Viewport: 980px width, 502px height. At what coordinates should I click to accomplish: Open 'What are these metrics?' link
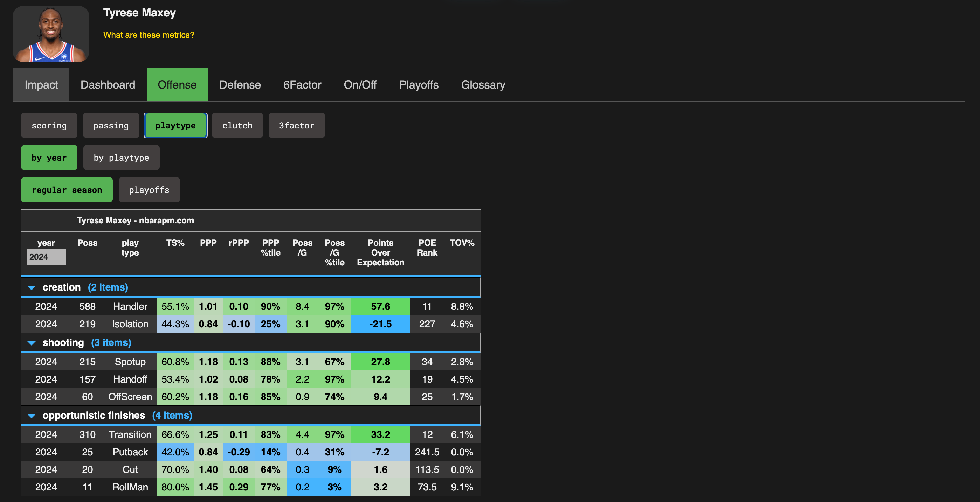click(x=149, y=35)
